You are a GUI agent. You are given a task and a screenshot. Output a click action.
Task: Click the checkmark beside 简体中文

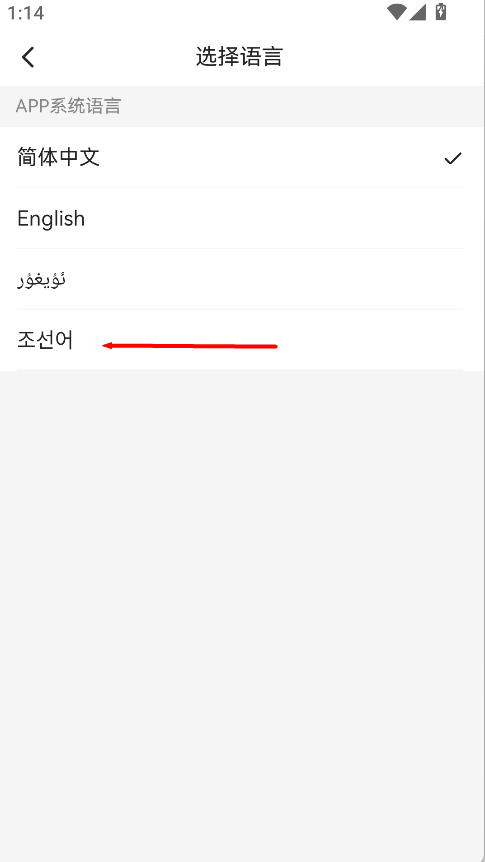pos(453,158)
